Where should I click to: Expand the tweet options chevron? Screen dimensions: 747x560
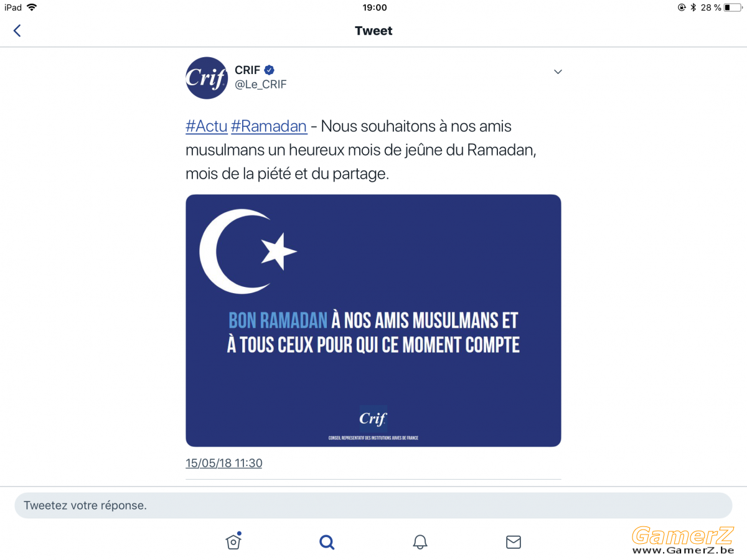tap(558, 72)
